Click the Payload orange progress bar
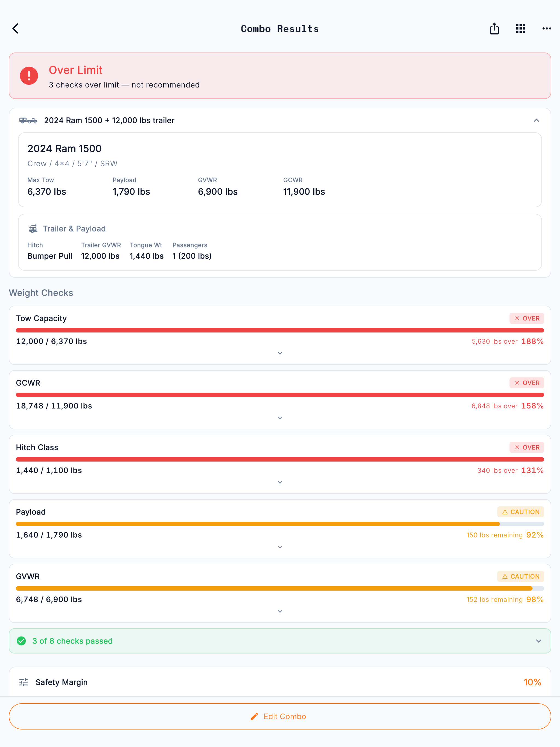 (x=280, y=524)
